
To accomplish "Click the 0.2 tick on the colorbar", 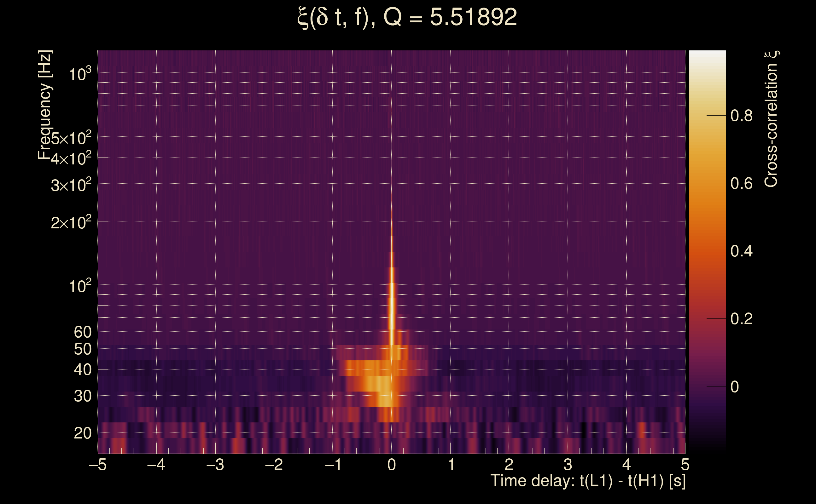I will coord(741,319).
